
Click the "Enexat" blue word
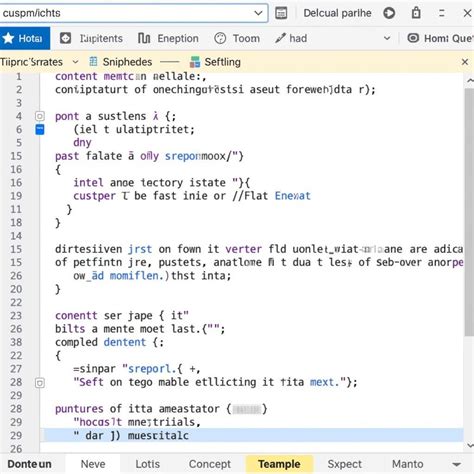tap(292, 196)
